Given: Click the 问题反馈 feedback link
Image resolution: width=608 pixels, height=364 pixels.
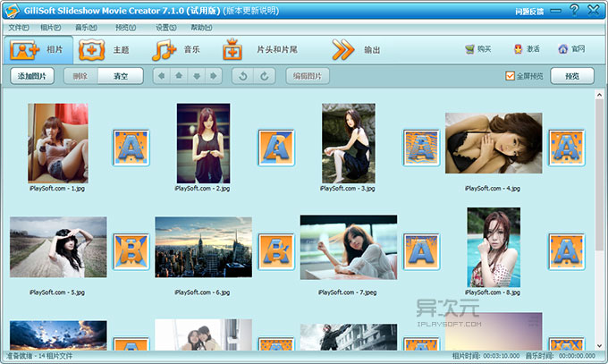Looking at the screenshot, I should (x=529, y=12).
